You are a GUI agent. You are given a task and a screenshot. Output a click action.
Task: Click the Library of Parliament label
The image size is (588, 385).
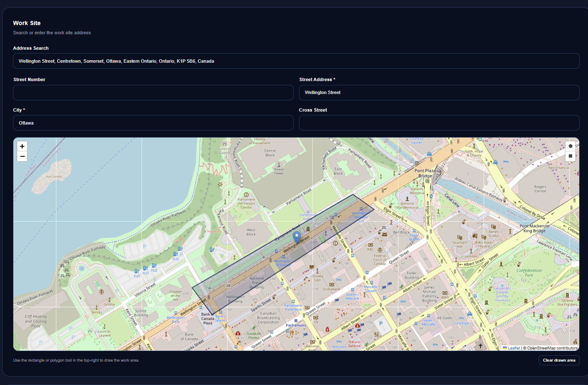(x=259, y=141)
